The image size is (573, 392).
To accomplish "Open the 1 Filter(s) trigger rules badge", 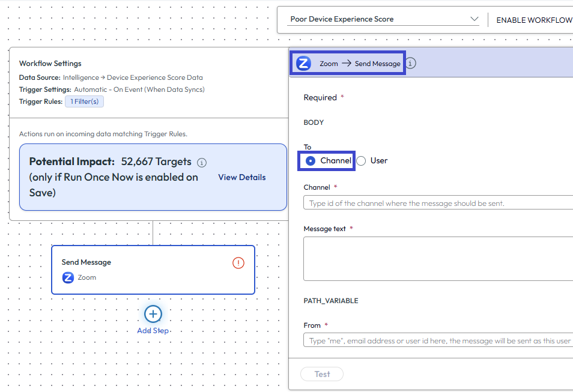I will point(85,101).
